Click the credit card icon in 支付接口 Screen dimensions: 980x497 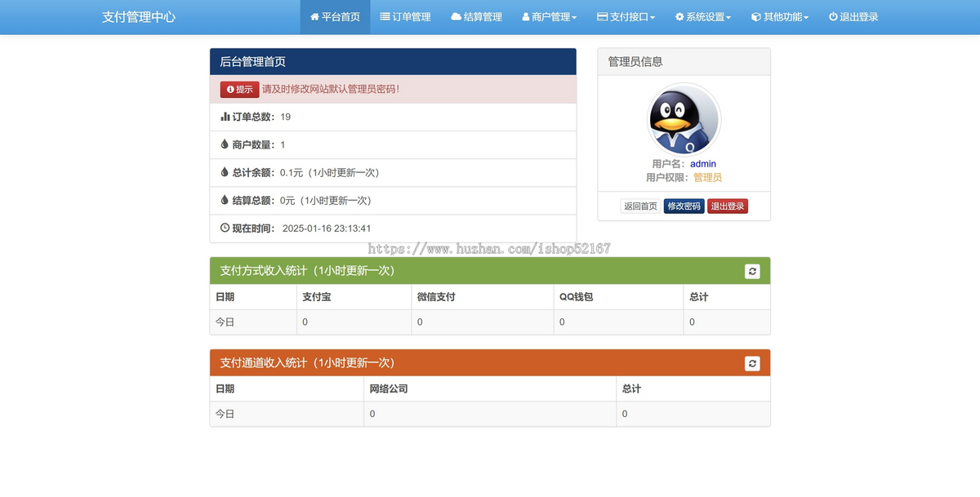(602, 16)
